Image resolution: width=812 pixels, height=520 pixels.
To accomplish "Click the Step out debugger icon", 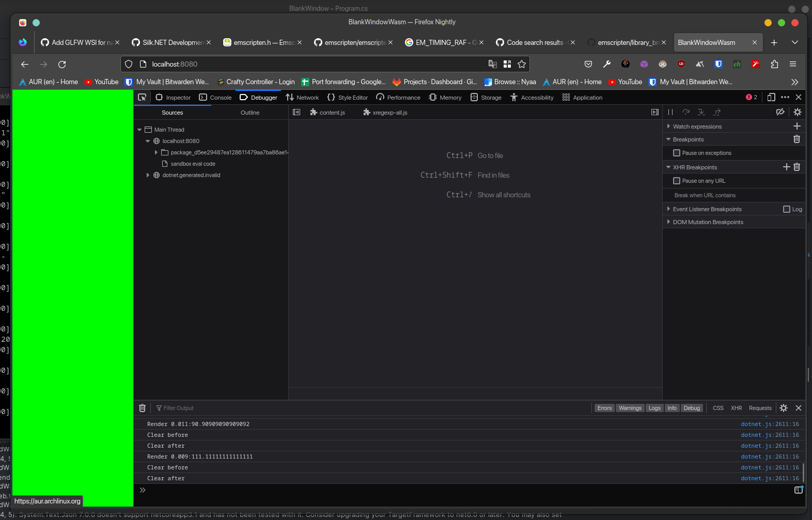I will coord(717,112).
